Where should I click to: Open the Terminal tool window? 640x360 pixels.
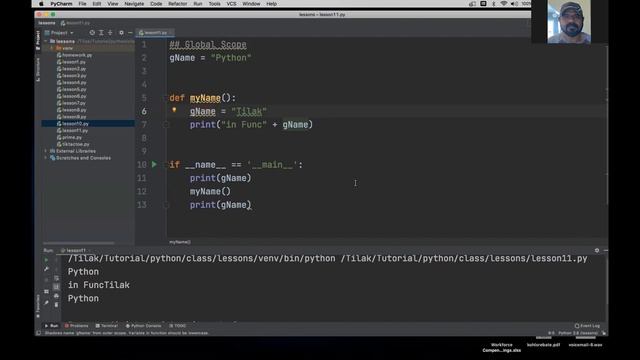(107, 326)
